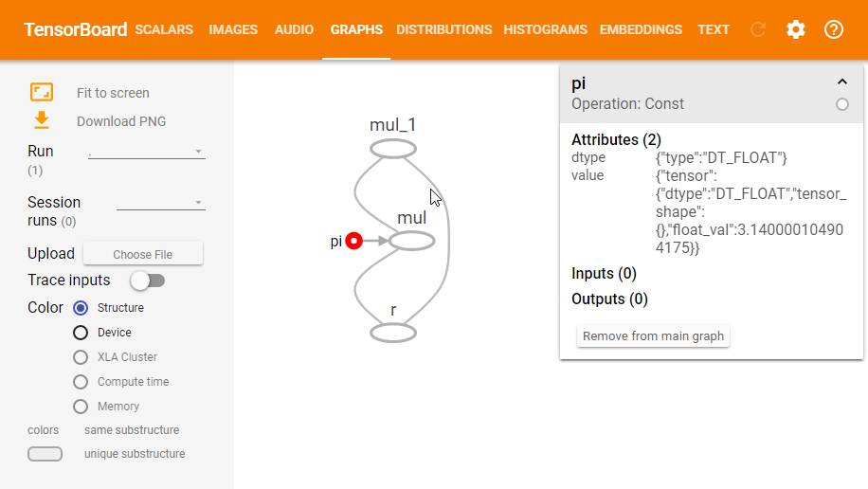Open TensorBoard settings gear

796,29
